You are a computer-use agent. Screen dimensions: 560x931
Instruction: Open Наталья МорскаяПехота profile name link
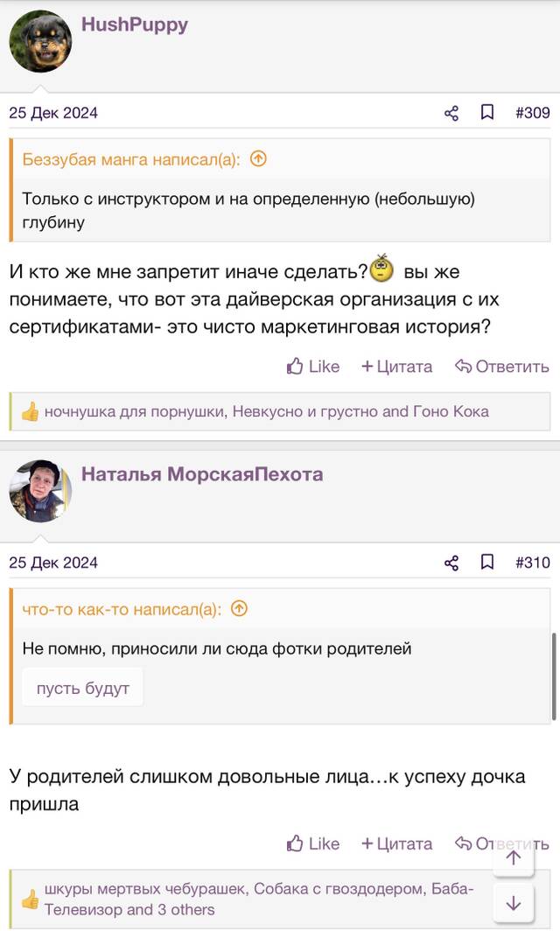pyautogui.click(x=202, y=474)
